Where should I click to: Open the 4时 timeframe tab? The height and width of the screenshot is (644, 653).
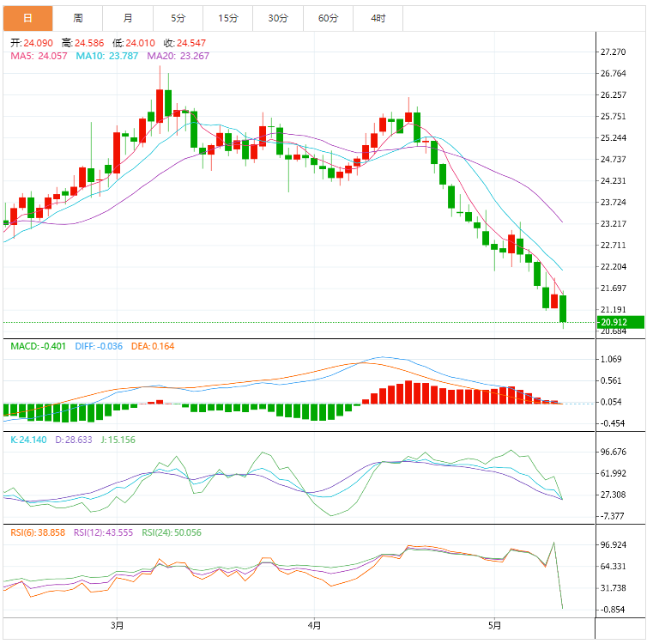tap(378, 18)
